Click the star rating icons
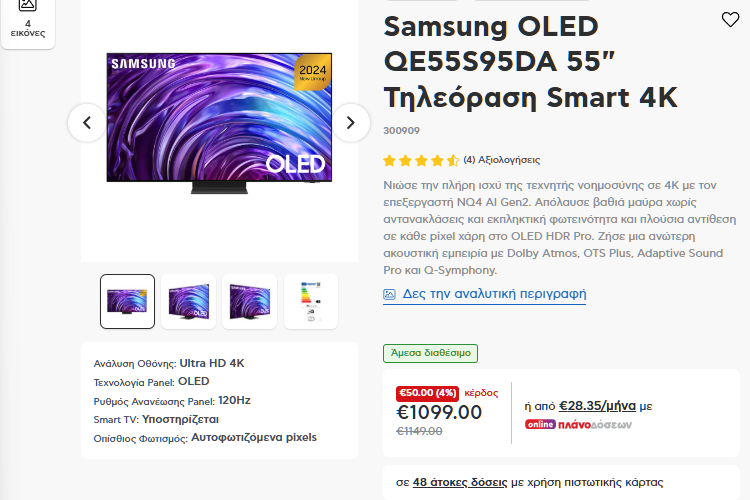The image size is (750, 500). [x=421, y=160]
